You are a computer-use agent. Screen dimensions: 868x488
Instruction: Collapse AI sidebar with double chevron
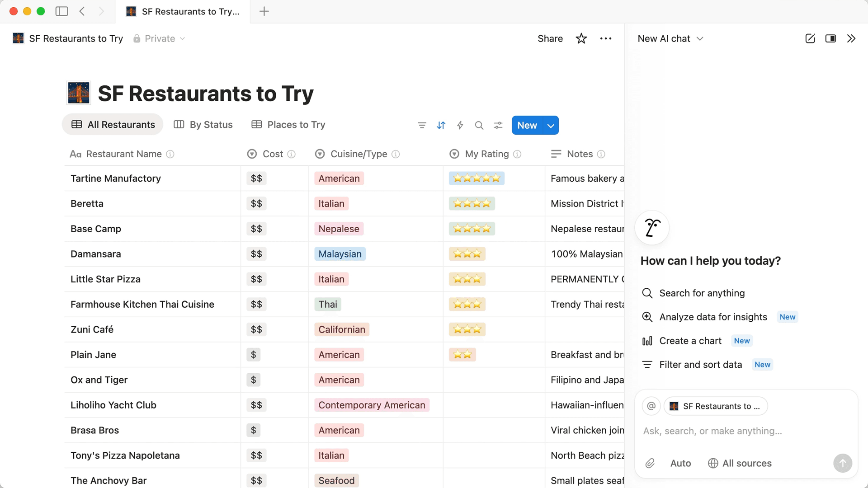(851, 38)
